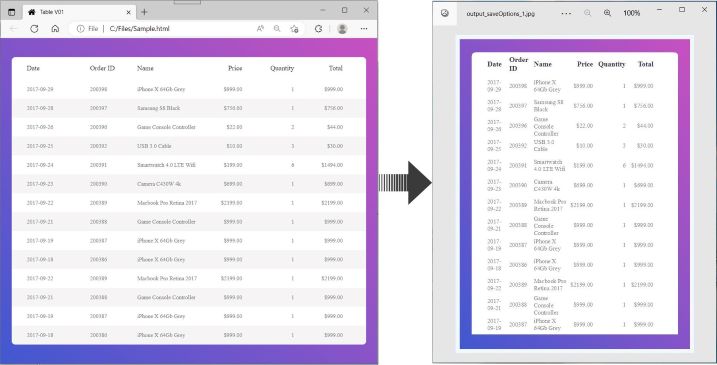Select the Table V01 browser tab
This screenshot has width=717, height=365.
pos(79,12)
